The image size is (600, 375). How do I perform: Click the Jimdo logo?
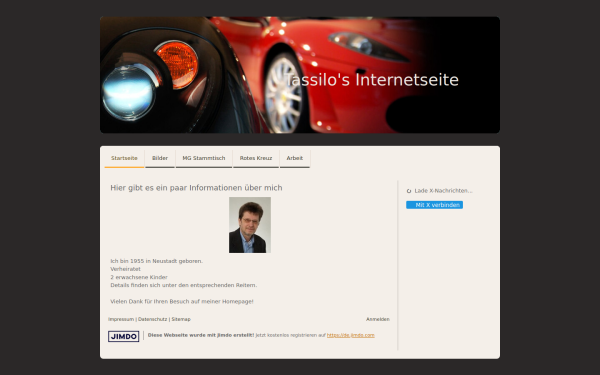[x=123, y=336]
